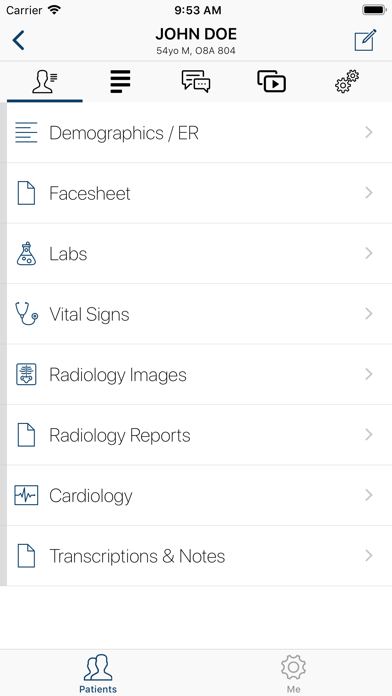Open the gears settings tab icon

point(347,82)
